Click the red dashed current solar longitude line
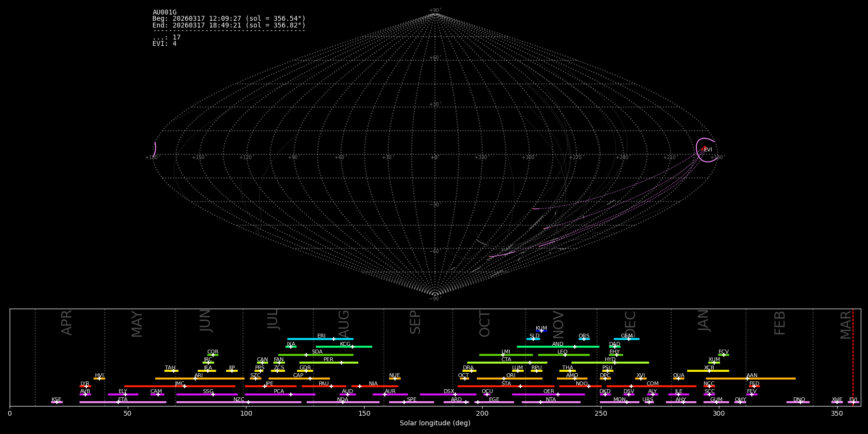Viewport: 868px width, 434px height. pyautogui.click(x=853, y=357)
